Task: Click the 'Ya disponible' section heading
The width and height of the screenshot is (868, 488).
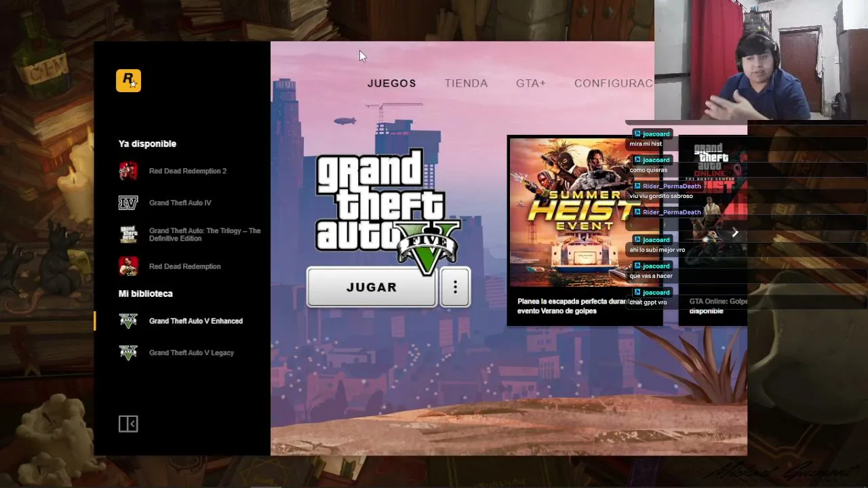Action: click(147, 144)
